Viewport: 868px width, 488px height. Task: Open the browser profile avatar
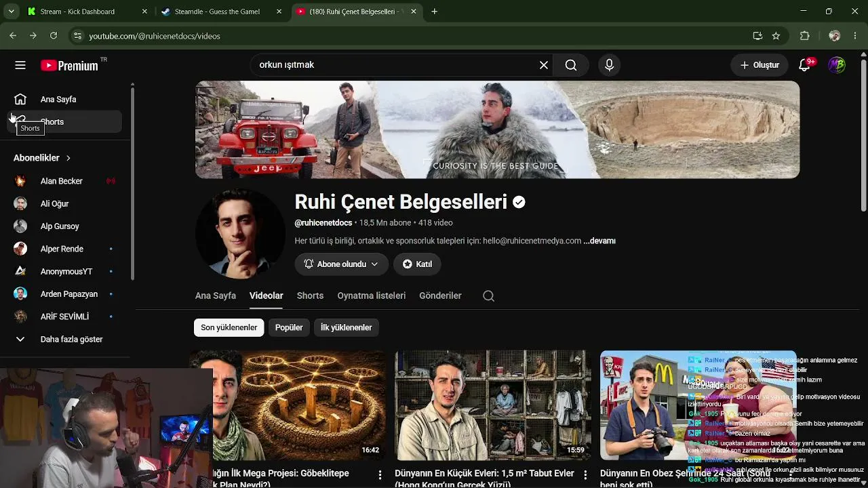click(835, 36)
